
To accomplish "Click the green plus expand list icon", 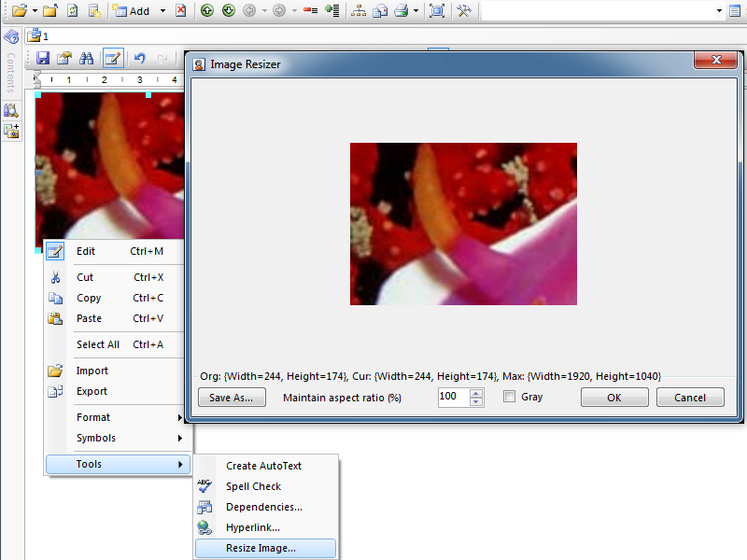I will 332,10.
